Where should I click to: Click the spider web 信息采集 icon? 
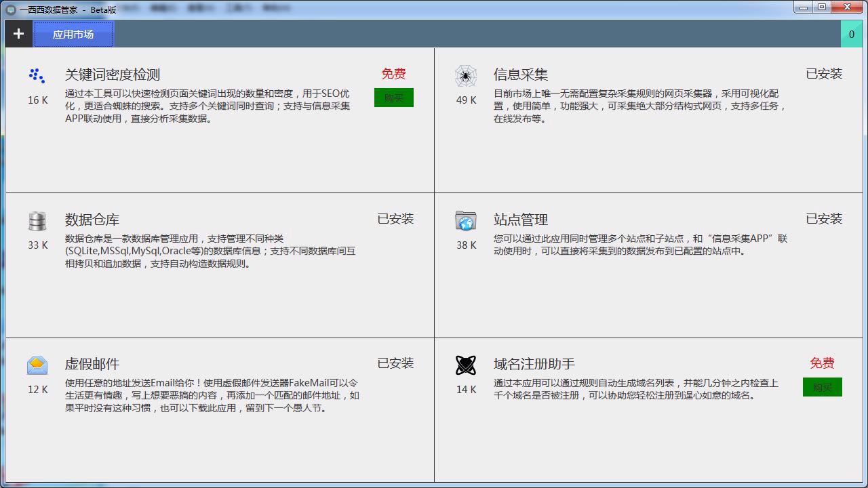466,76
